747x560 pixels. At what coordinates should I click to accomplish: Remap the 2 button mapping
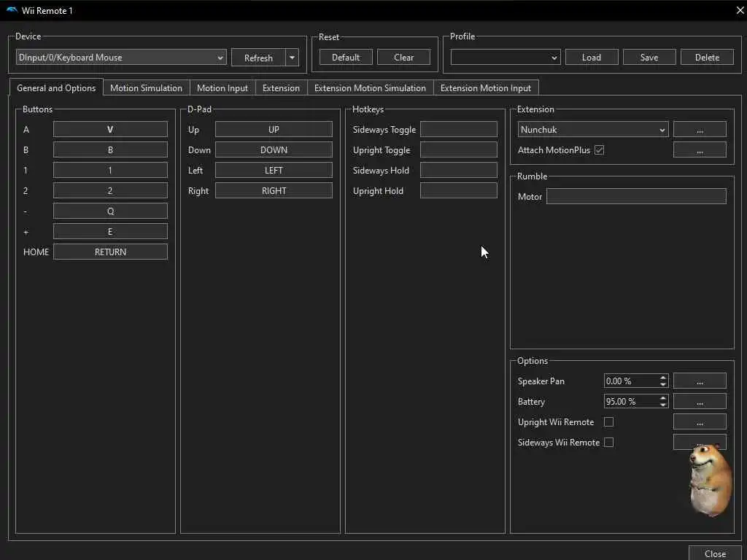(x=110, y=190)
